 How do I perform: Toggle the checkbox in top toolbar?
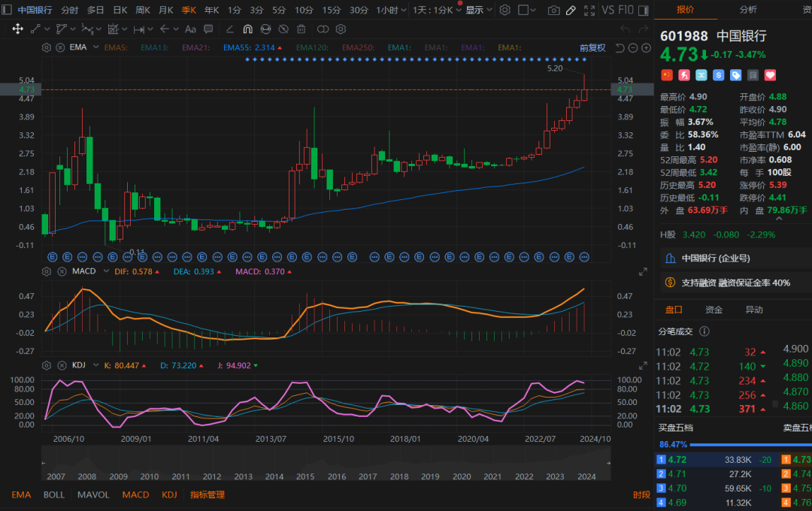click(523, 11)
